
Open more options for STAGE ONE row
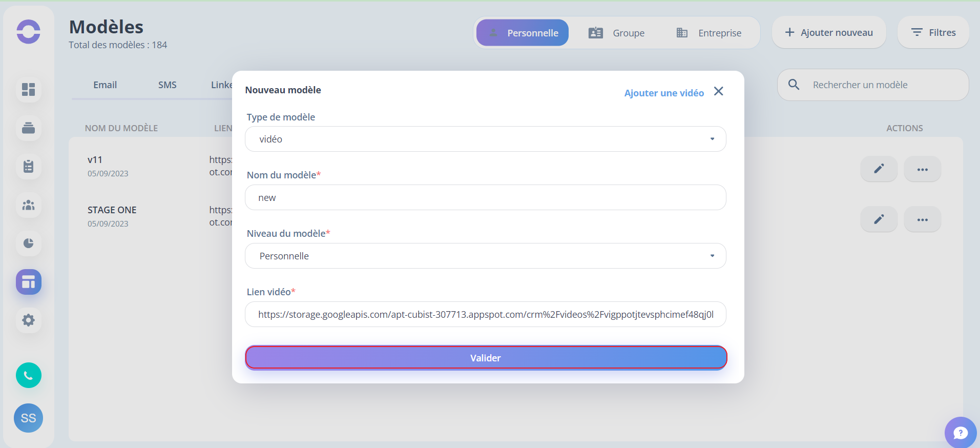click(x=923, y=219)
